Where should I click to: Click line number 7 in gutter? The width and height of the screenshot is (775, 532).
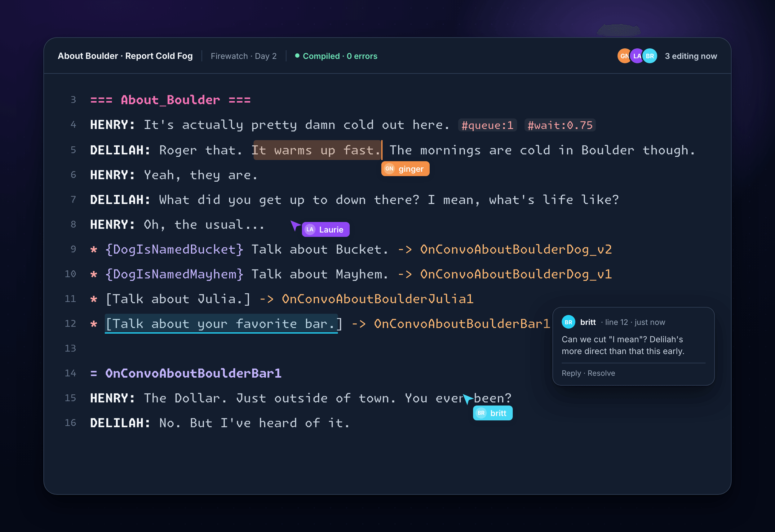(73, 199)
